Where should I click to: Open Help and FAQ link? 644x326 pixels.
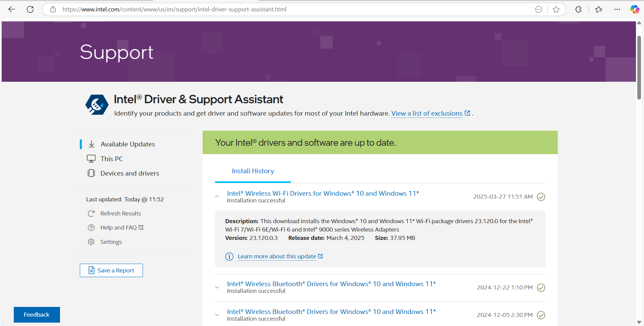coord(122,227)
